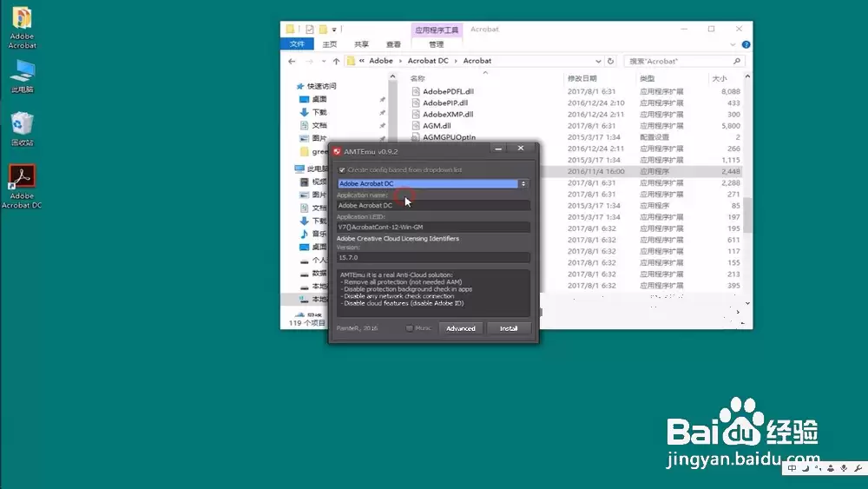Click the moon icon in the tray toolbar
Viewport: 868px width, 489px height.
pyautogui.click(x=806, y=468)
